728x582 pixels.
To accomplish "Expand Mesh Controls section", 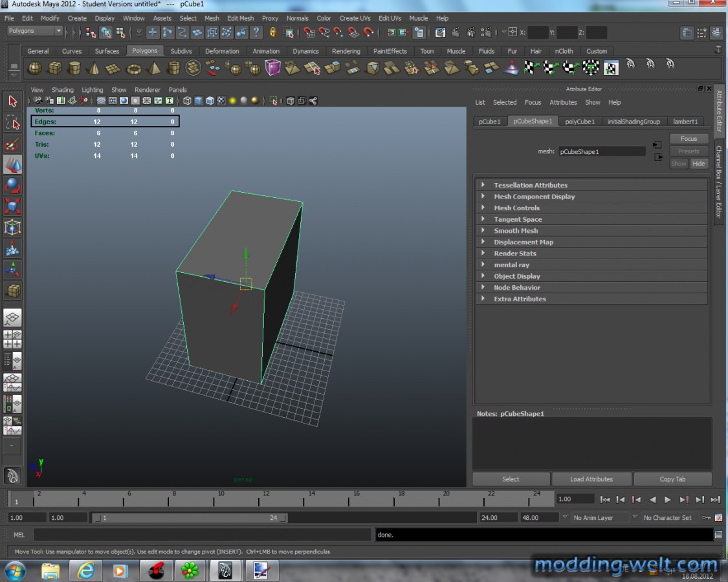I will [x=591, y=208].
